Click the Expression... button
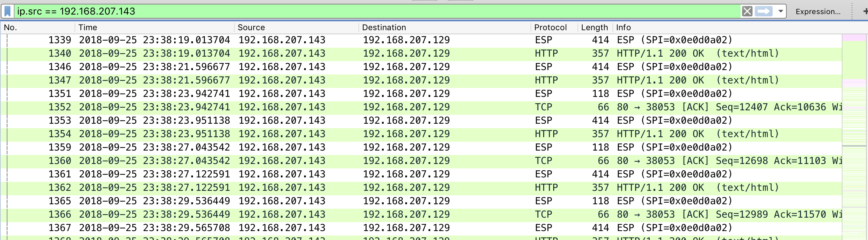This screenshot has height=240, width=868. [818, 12]
